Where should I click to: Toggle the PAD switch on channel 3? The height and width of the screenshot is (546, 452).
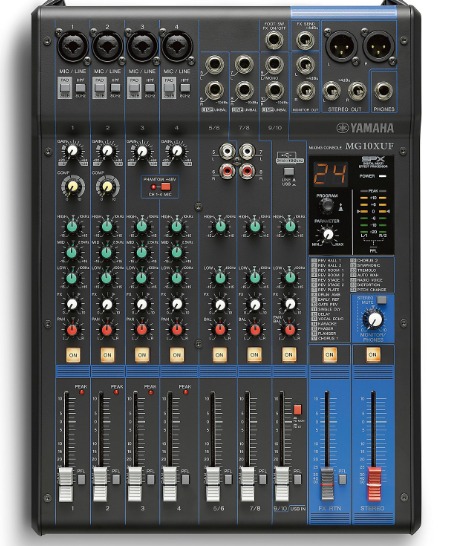(x=134, y=88)
